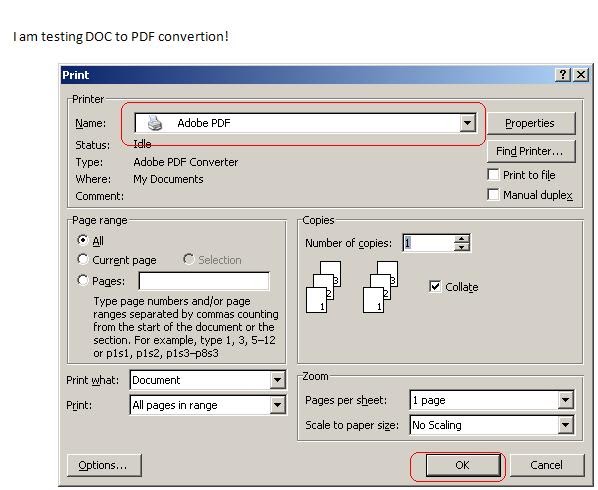The image size is (598, 490).
Task: Open the All pages in range dropdown
Action: pos(277,405)
